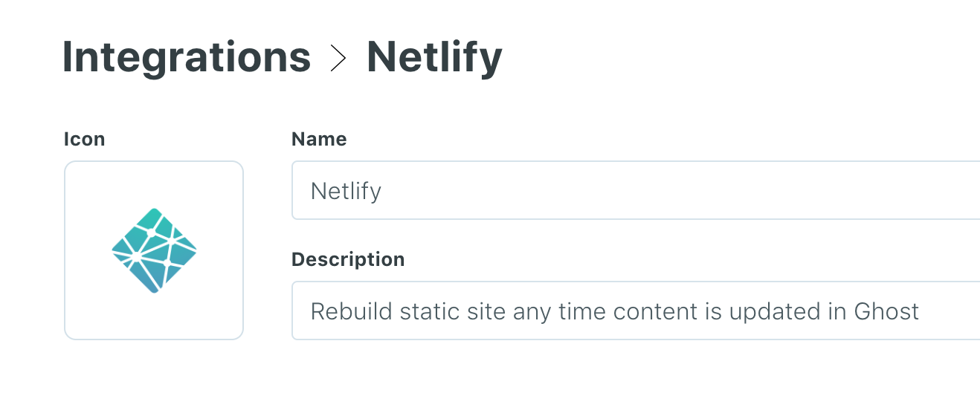Click the Description field label

click(348, 259)
